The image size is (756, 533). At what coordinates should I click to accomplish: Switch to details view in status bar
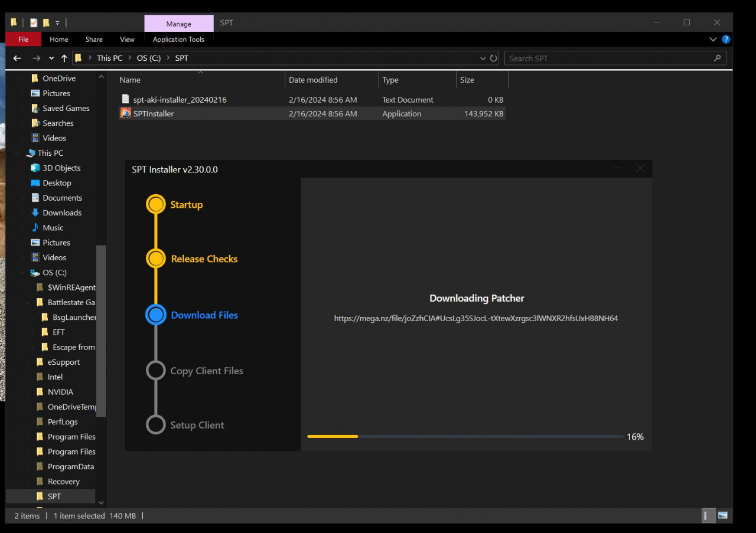(x=708, y=515)
